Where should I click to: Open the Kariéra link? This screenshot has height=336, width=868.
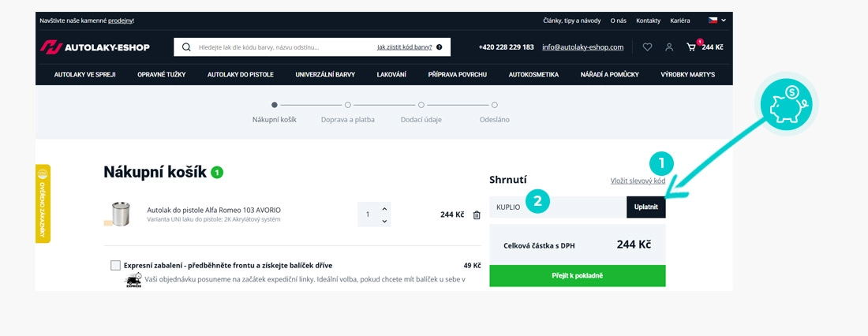tap(679, 21)
